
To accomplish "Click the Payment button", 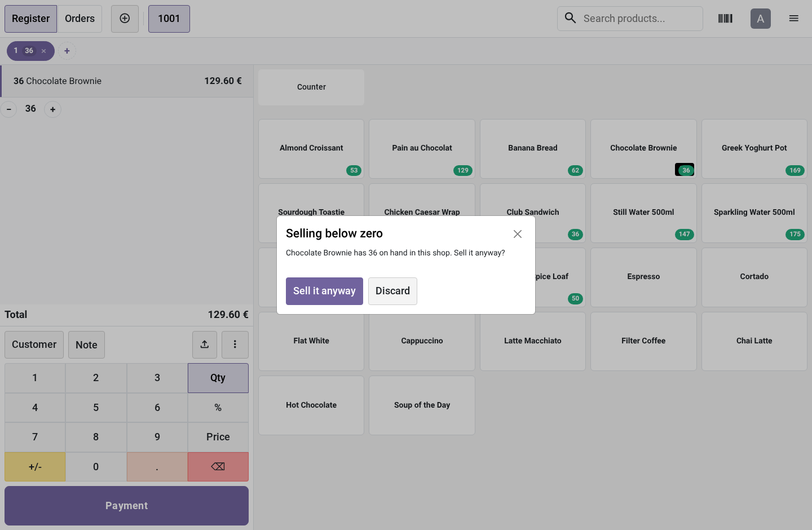I will 126,506.
